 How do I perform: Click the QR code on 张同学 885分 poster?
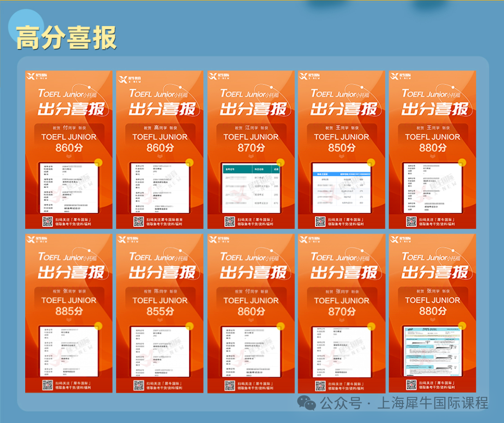48,385
